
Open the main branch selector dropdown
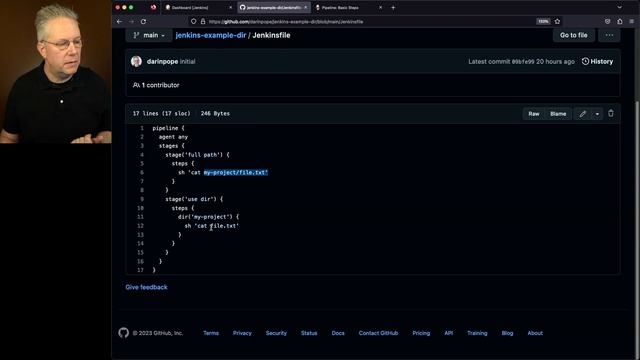[x=149, y=35]
